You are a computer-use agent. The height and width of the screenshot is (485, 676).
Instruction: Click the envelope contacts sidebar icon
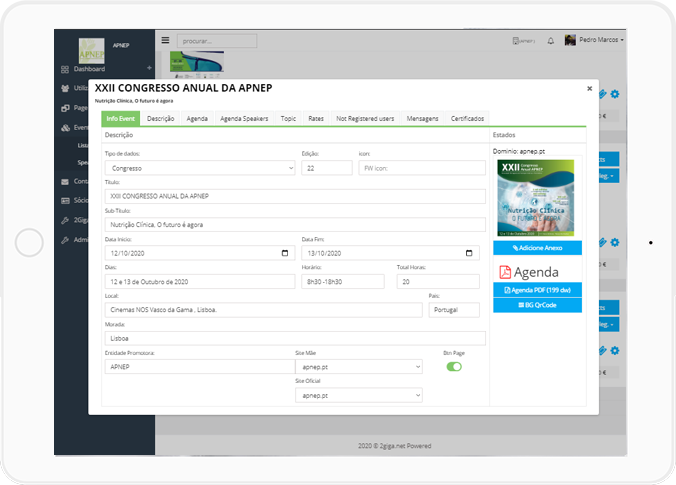(65, 181)
